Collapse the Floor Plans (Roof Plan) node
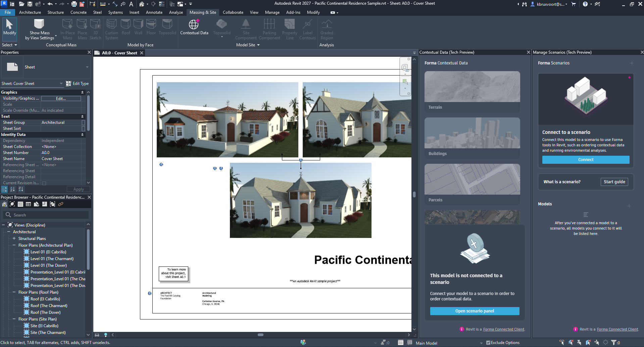The image size is (644, 347). coord(14,292)
